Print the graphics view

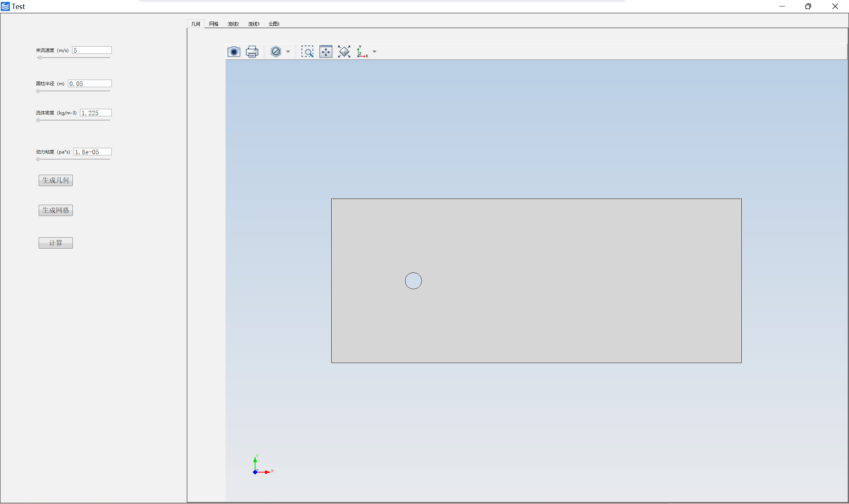252,52
